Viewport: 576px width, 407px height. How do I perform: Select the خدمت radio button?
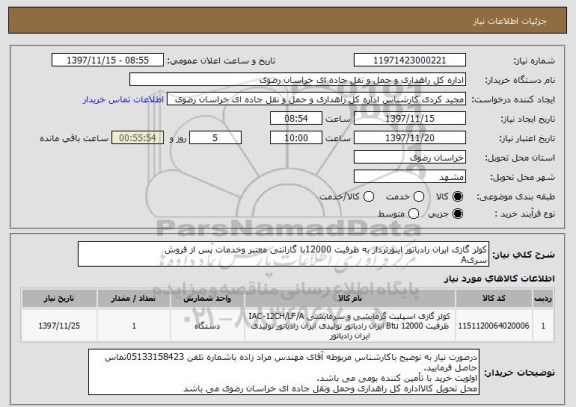click(x=419, y=197)
